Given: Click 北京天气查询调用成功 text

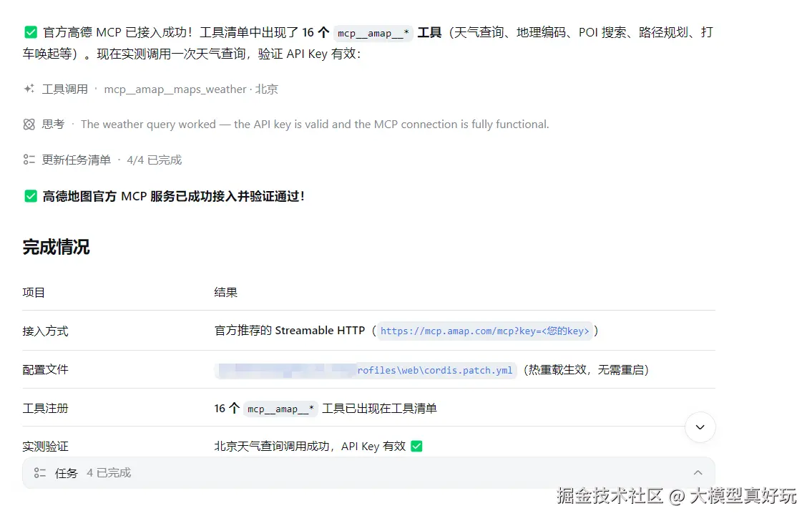Looking at the screenshot, I should (x=272, y=447).
